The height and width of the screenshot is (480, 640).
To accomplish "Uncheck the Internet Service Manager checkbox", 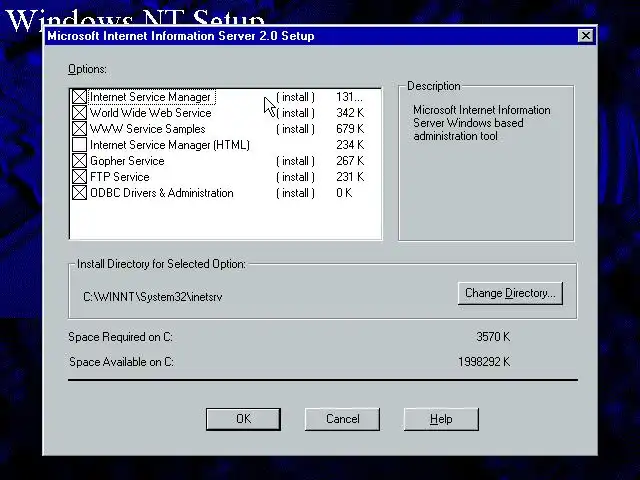I will click(79, 97).
